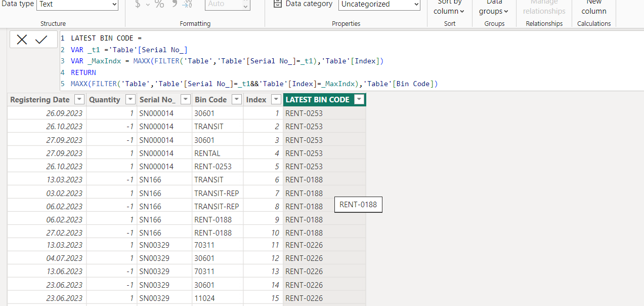Open LATEST BIN CODE column filter dropdown

point(359,100)
